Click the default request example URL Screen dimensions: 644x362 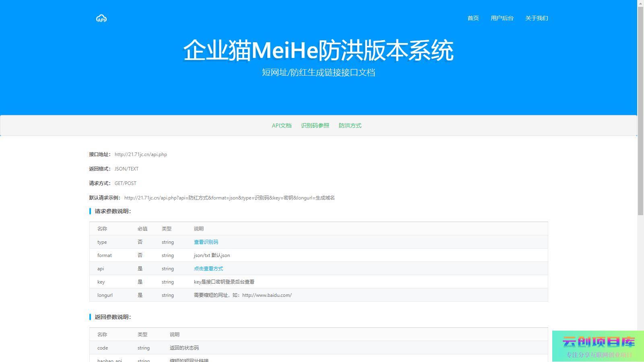[x=229, y=198]
